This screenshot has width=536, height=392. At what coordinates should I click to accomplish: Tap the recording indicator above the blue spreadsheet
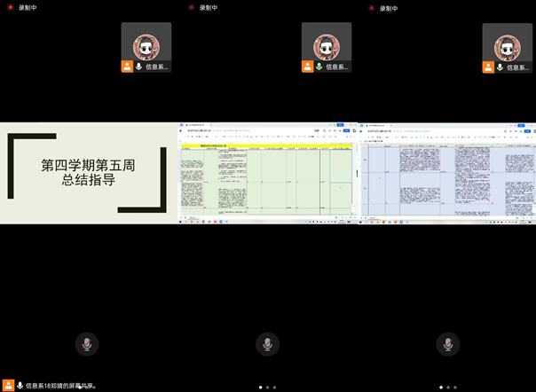(371, 7)
